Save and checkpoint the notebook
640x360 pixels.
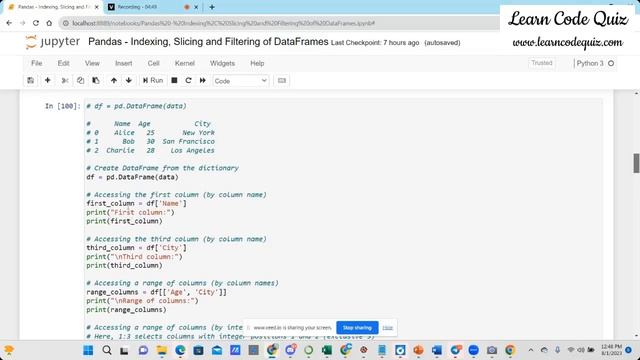coord(31,80)
